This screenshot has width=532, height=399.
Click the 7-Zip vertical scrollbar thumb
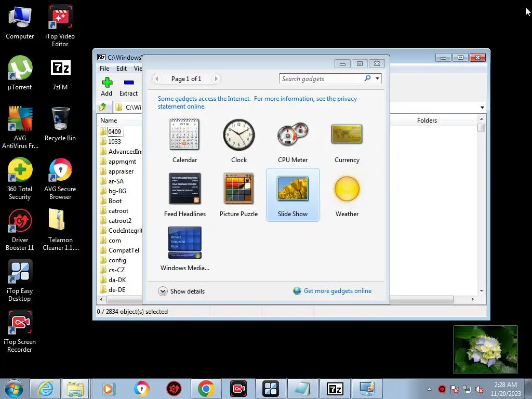tap(482, 128)
